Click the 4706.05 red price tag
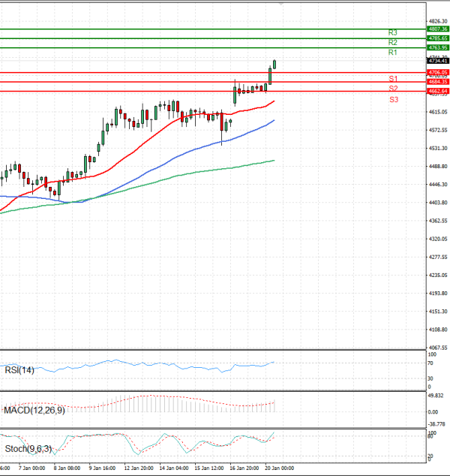This screenshot has width=450, height=476. (x=437, y=72)
